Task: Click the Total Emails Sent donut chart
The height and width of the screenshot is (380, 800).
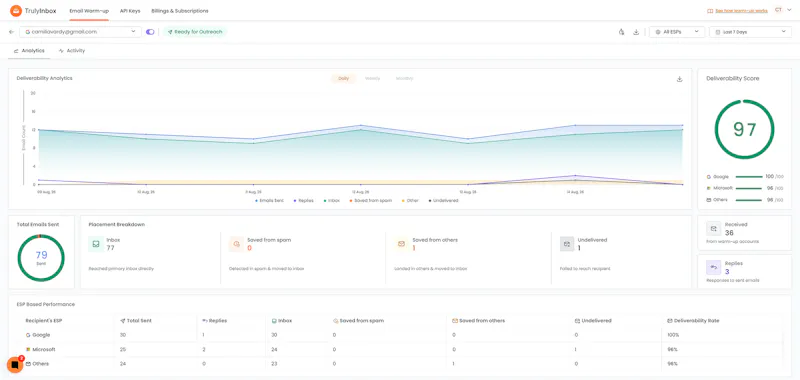Action: coord(41,258)
